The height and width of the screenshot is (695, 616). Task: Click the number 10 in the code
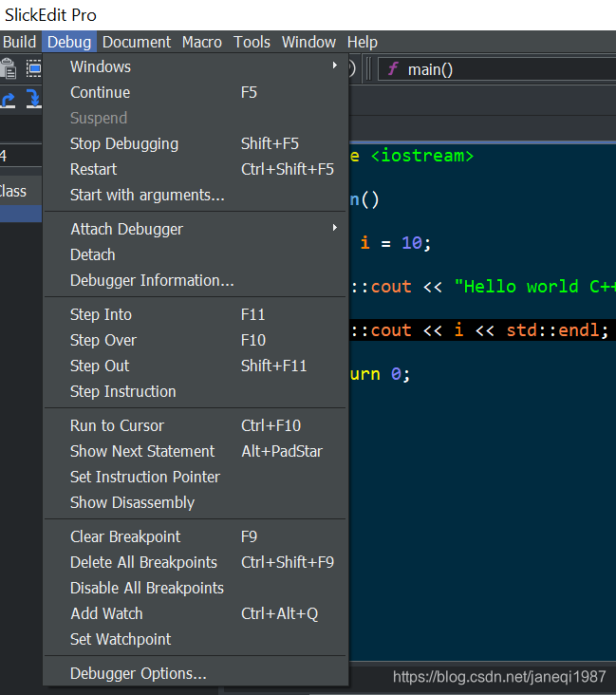(412, 243)
